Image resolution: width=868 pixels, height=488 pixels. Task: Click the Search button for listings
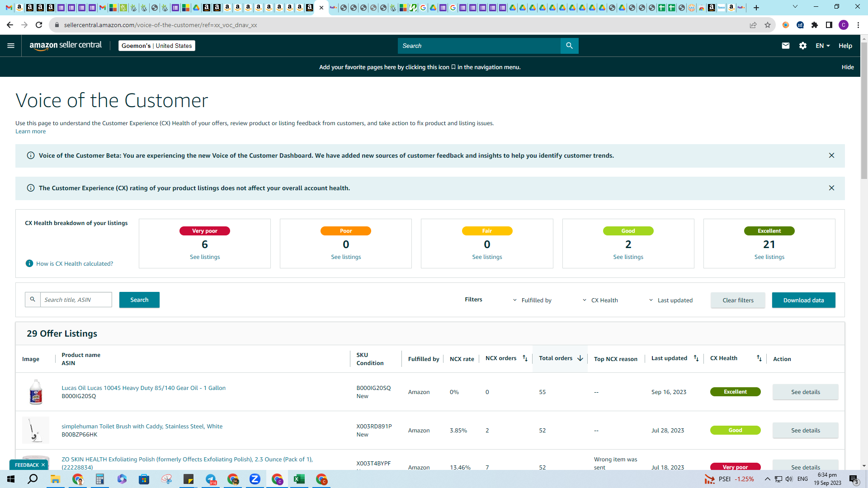(x=139, y=300)
